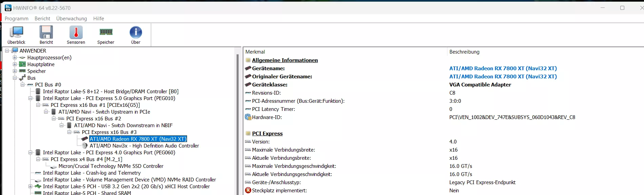The height and width of the screenshot is (195, 644).
Task: Click the drive icon of VMD NVMe RAID Controller
Action: pyautogui.click(x=38, y=180)
